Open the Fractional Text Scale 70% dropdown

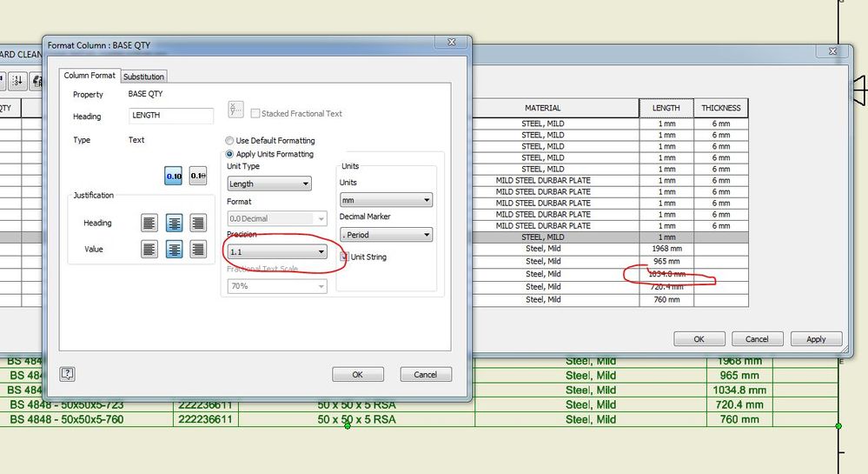(277, 286)
